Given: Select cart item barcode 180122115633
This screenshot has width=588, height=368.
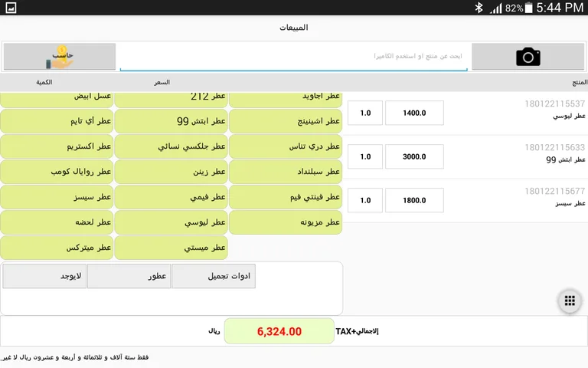Looking at the screenshot, I should (x=554, y=147).
